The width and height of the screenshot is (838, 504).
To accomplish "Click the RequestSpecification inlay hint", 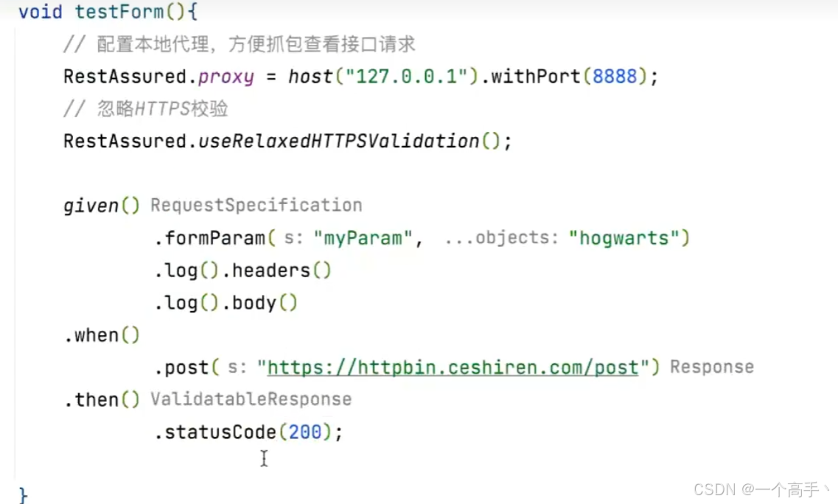I will point(256,206).
